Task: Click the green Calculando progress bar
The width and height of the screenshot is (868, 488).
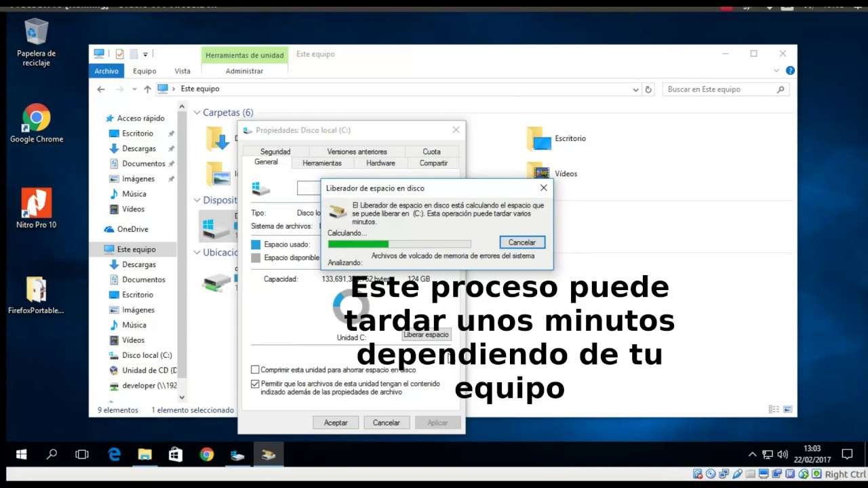Action: tap(358, 243)
